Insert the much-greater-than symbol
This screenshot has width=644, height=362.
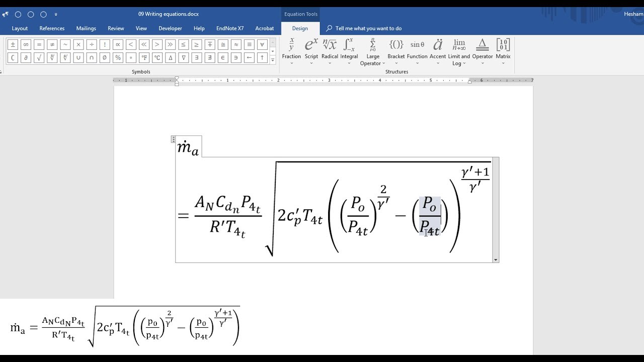coord(170,44)
